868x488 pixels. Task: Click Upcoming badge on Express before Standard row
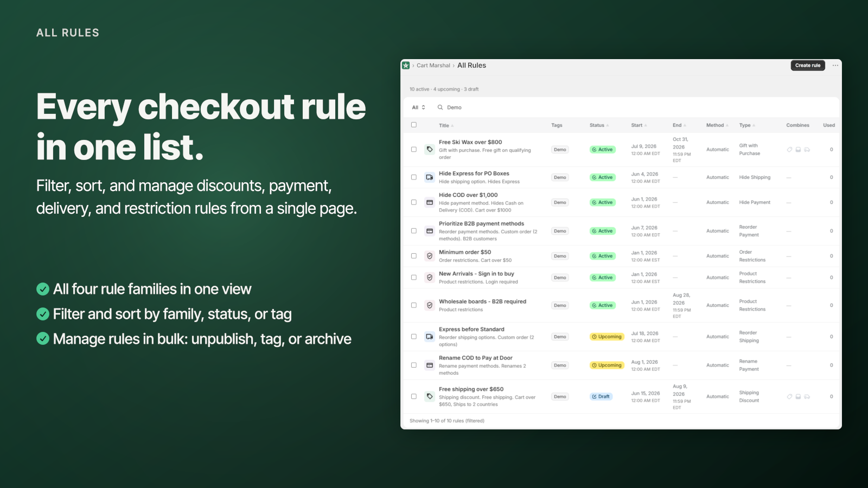coord(607,337)
